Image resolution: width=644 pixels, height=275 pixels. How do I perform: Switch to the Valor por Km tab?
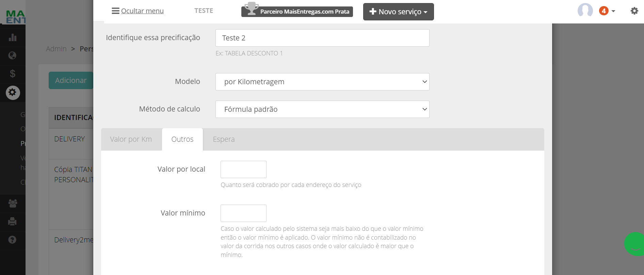point(131,139)
